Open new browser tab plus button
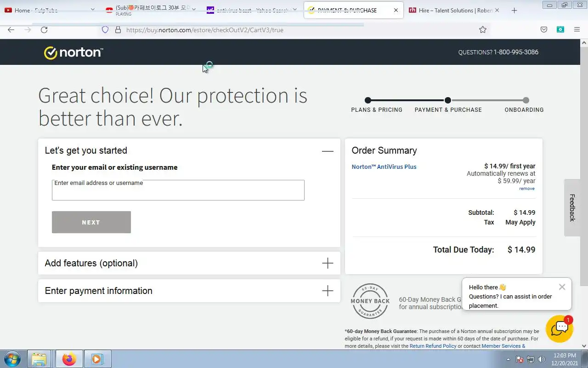The image size is (588, 368). point(514,10)
